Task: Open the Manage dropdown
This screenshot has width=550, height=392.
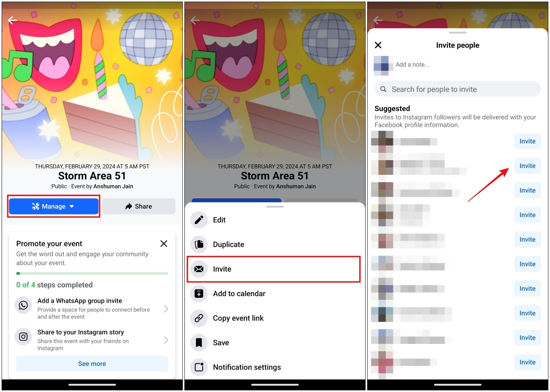Action: point(53,206)
